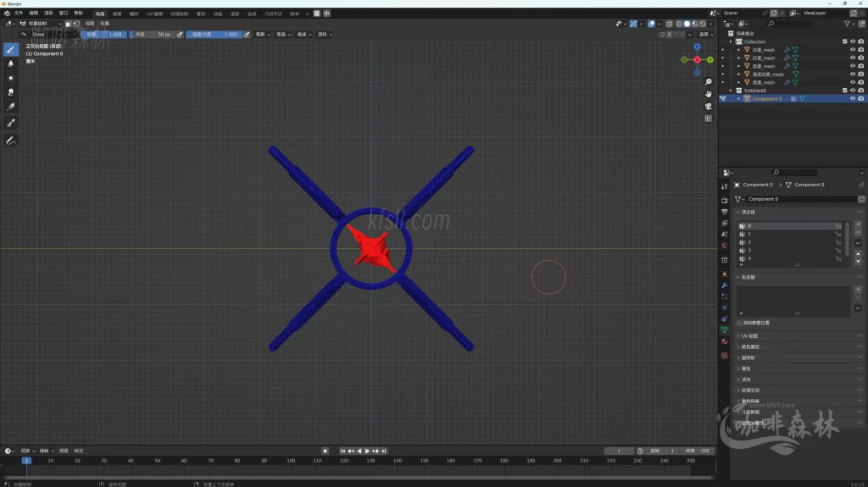Click the zoom magnifier viewport gizmo
Screen dimensions: 868x487
point(709,82)
